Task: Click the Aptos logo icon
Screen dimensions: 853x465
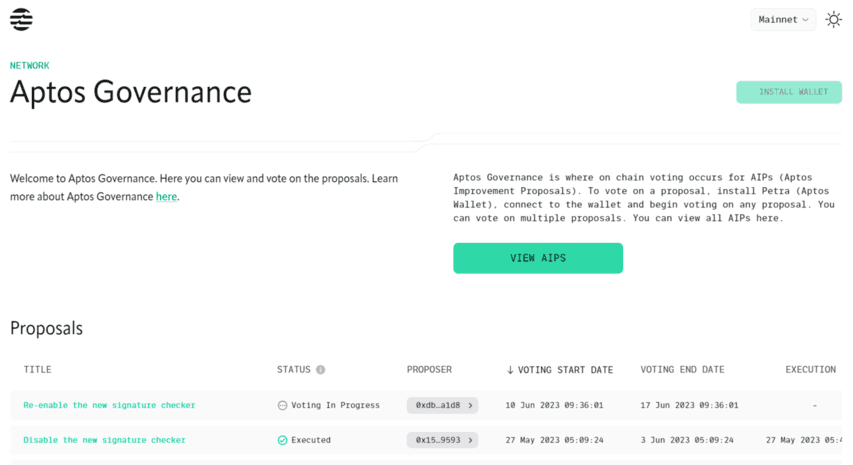Action: pyautogui.click(x=21, y=20)
